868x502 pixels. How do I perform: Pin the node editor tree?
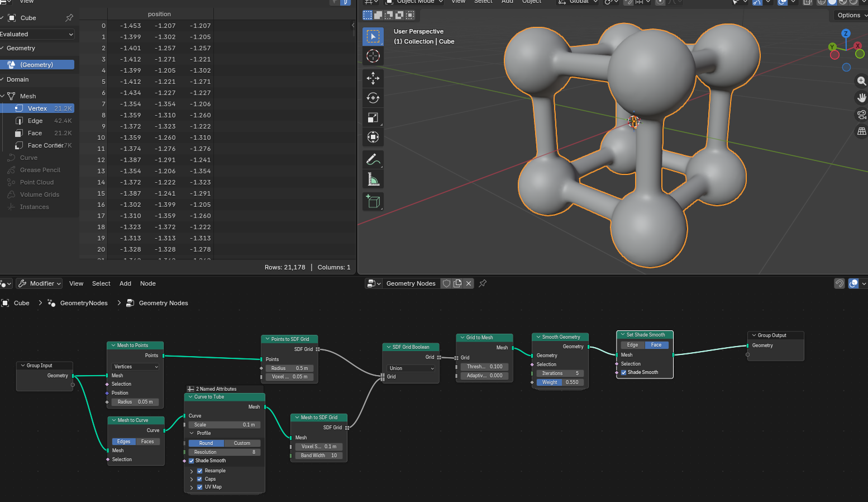(483, 283)
